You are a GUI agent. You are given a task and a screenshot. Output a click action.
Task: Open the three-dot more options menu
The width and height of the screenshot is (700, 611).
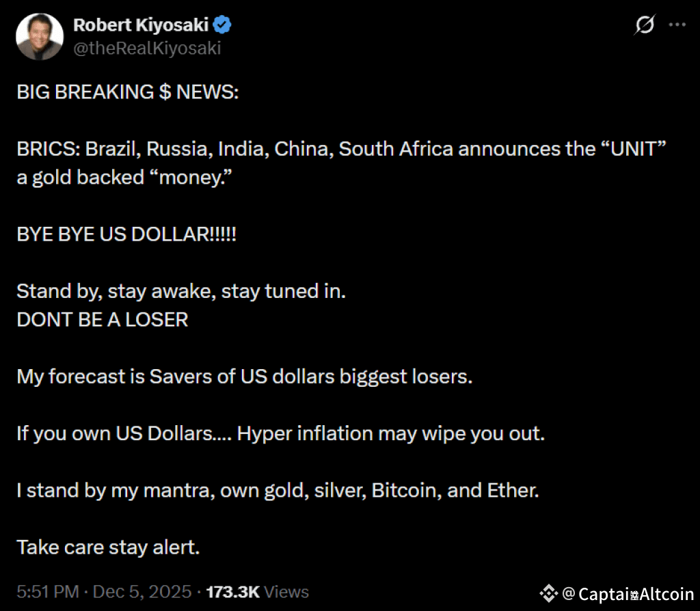(677, 25)
